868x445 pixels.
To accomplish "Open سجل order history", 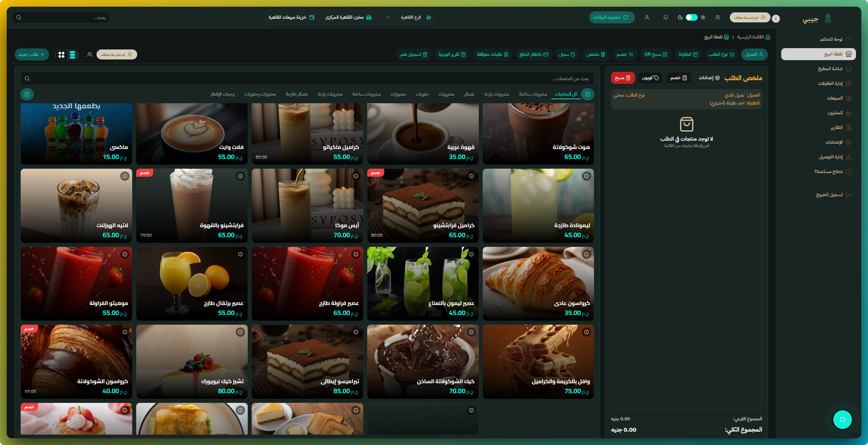I will click(x=567, y=54).
